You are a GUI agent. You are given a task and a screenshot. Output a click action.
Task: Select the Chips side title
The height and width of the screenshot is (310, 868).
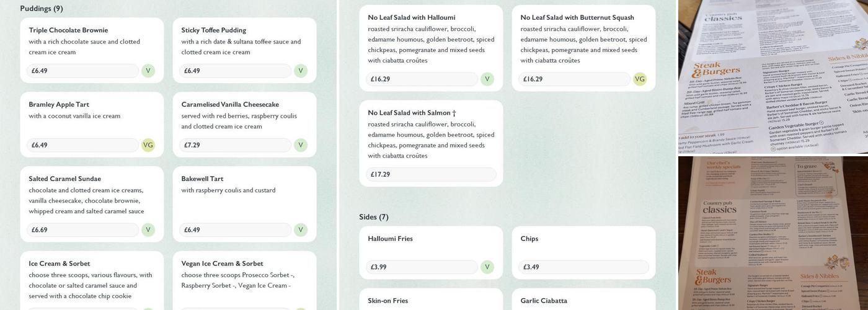(x=529, y=239)
